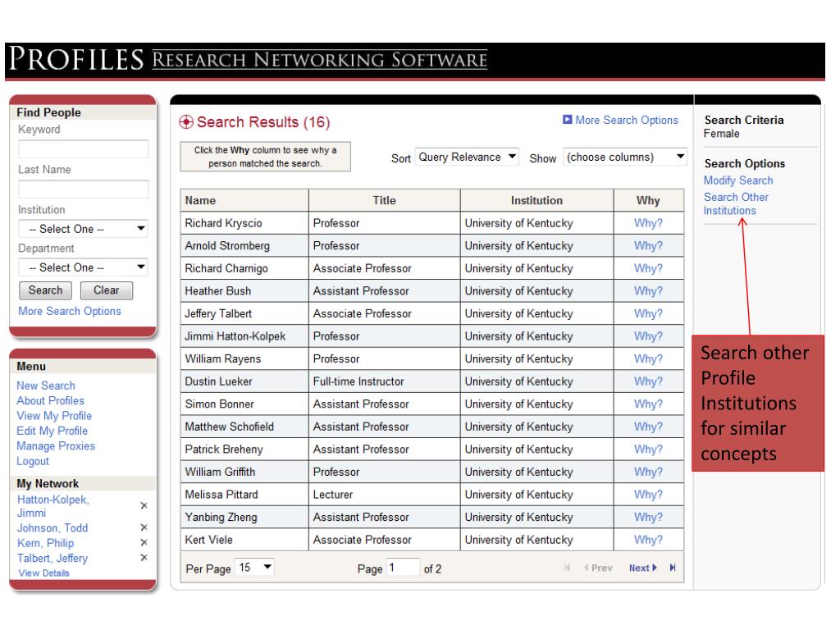Screen dimensions: 840x630
Task: Click More Search Options arrow icon in results header
Action: (568, 121)
